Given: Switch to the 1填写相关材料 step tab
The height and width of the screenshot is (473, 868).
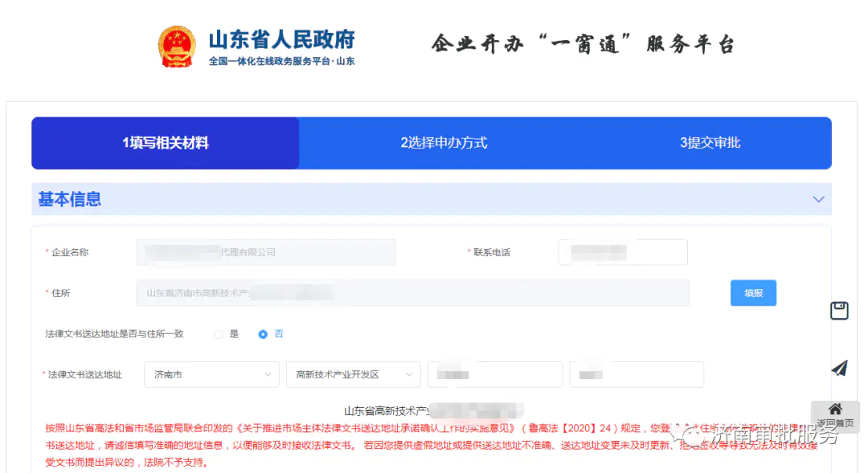Looking at the screenshot, I should [164, 142].
